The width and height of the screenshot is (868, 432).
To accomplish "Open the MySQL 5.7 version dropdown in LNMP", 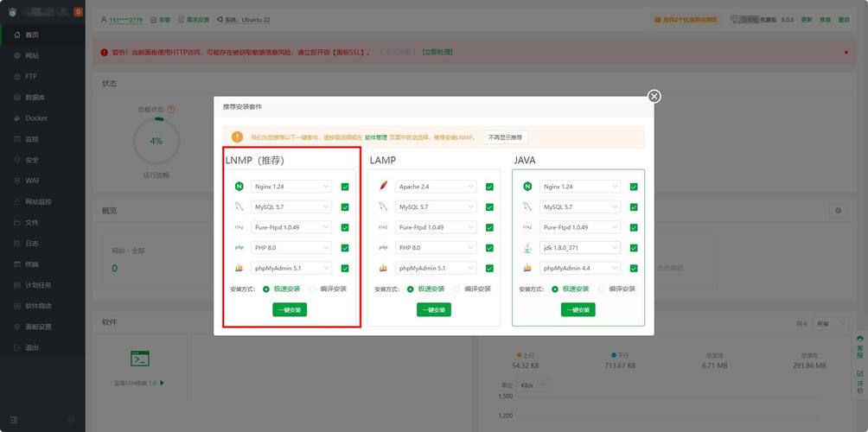I will (x=291, y=207).
